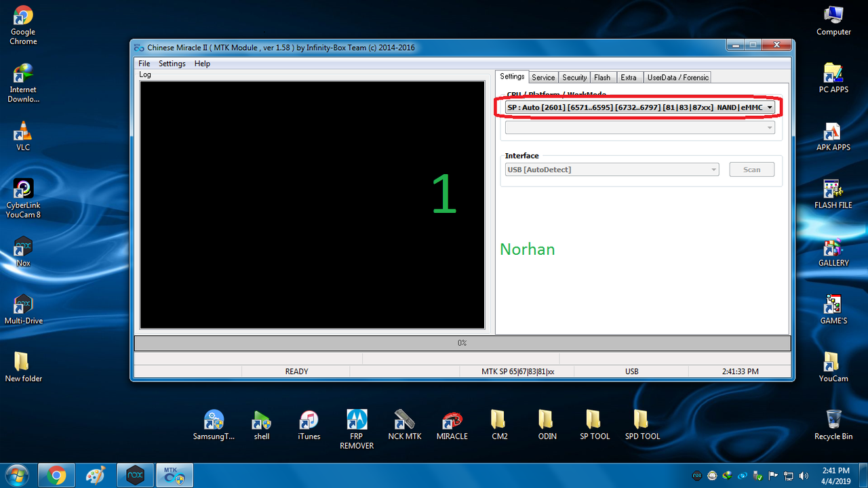Open SP TOOL desktop folder
This screenshot has width=868, height=488.
(595, 425)
